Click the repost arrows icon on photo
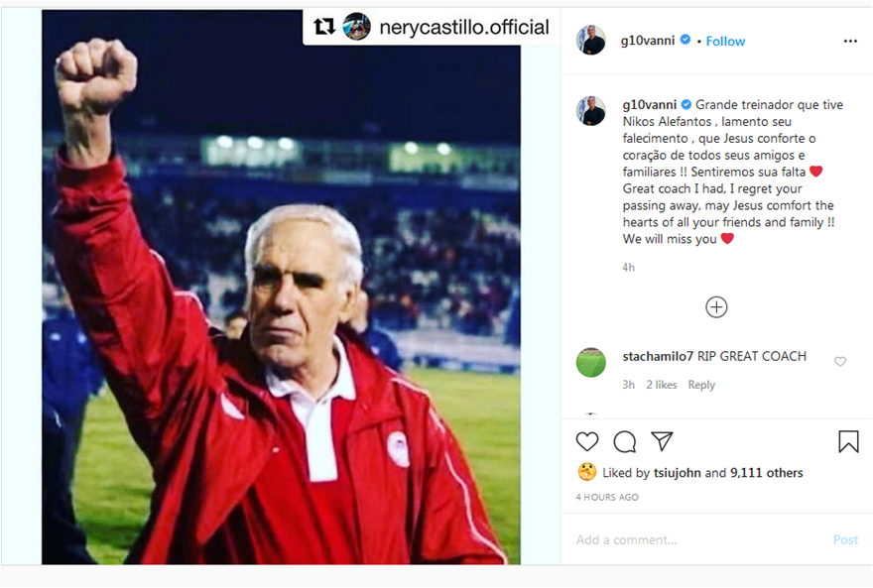This screenshot has height=588, width=873. (x=324, y=28)
